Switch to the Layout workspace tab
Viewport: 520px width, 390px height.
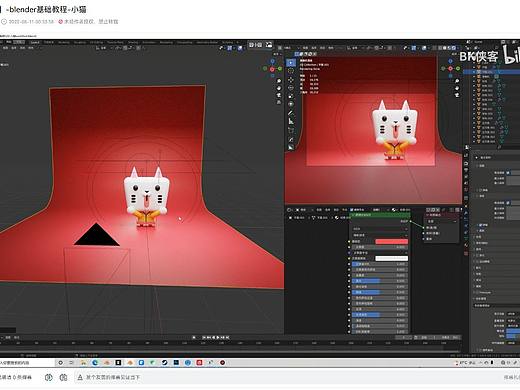click(35, 42)
